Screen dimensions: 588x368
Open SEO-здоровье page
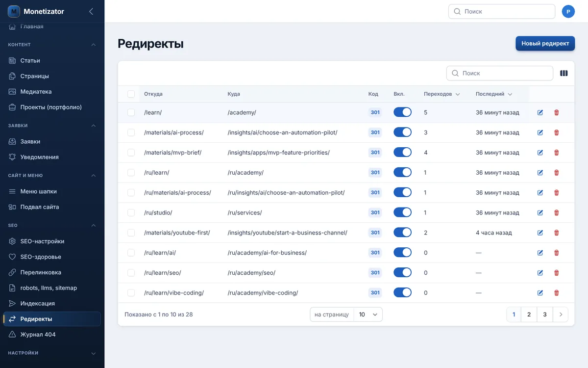click(x=52, y=257)
